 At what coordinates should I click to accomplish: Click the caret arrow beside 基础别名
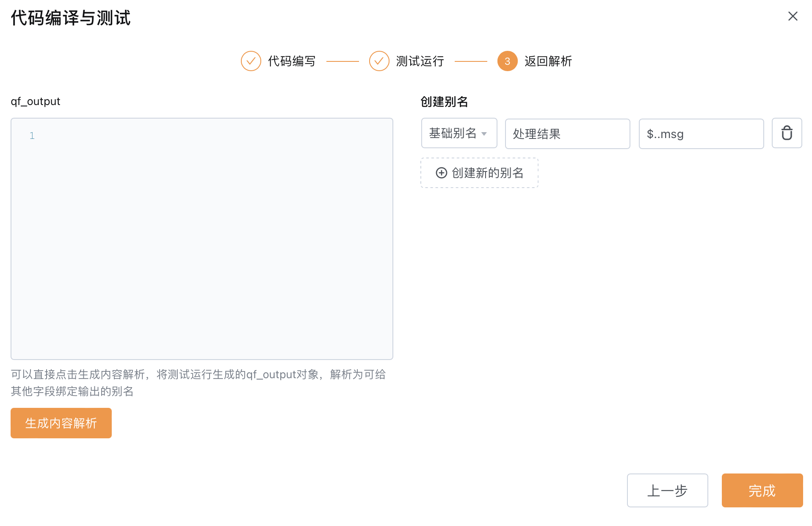[484, 134]
